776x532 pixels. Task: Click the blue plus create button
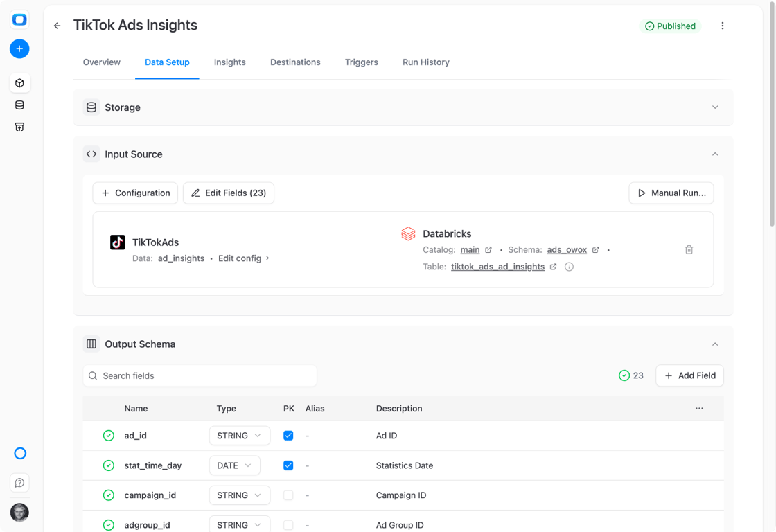coord(19,48)
